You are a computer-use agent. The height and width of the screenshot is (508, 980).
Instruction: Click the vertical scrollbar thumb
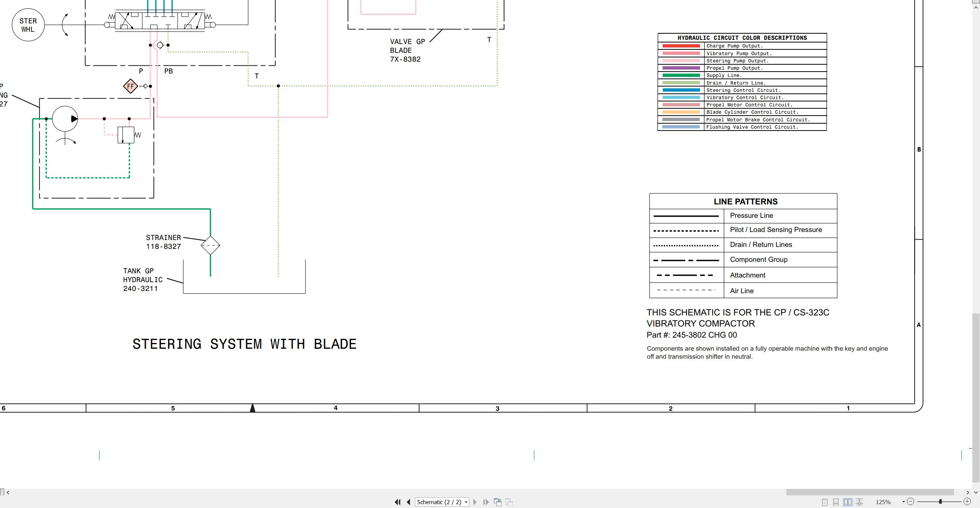tap(976, 398)
